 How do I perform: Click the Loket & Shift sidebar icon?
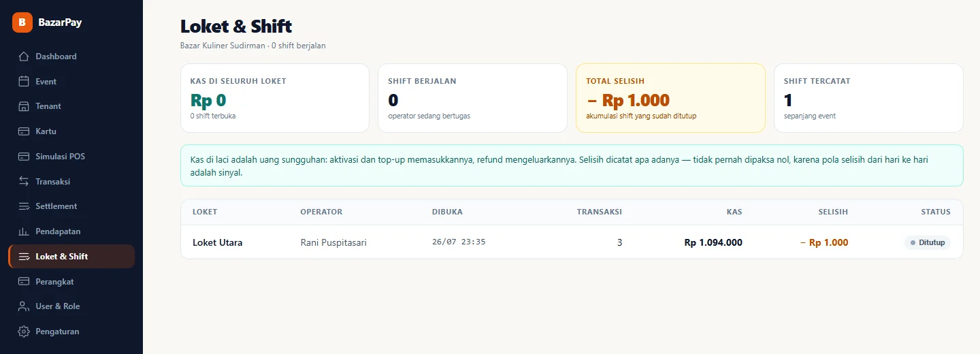pyautogui.click(x=24, y=257)
